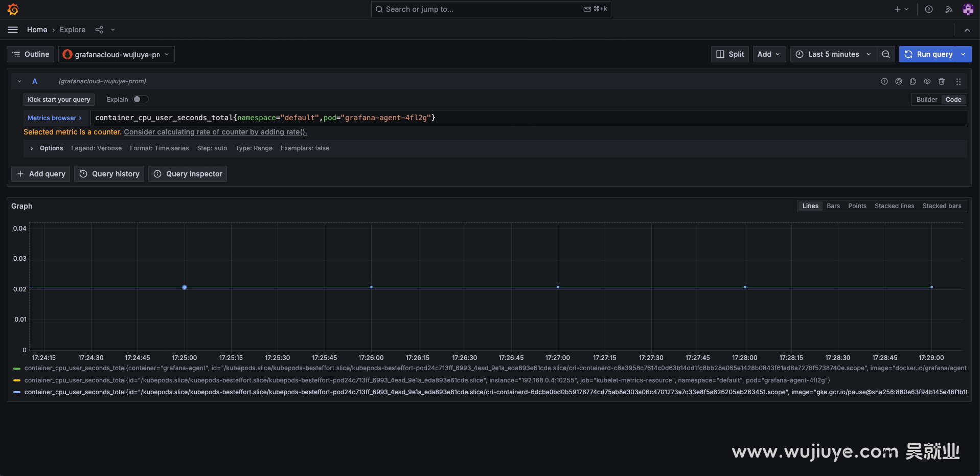Click the Type: Range option text

(x=254, y=148)
